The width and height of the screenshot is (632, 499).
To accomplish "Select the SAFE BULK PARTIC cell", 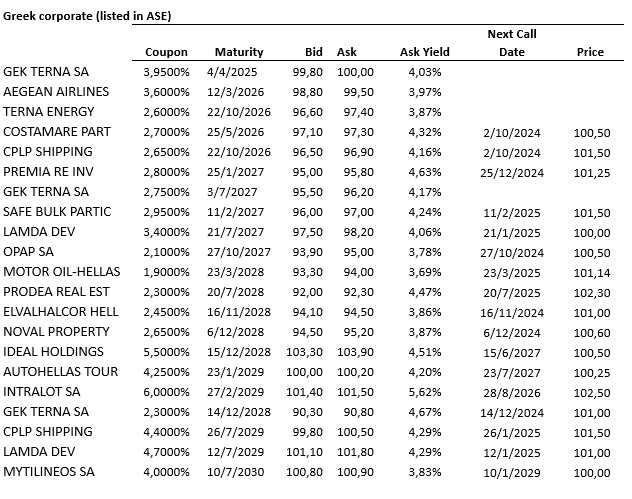I will 57,212.
